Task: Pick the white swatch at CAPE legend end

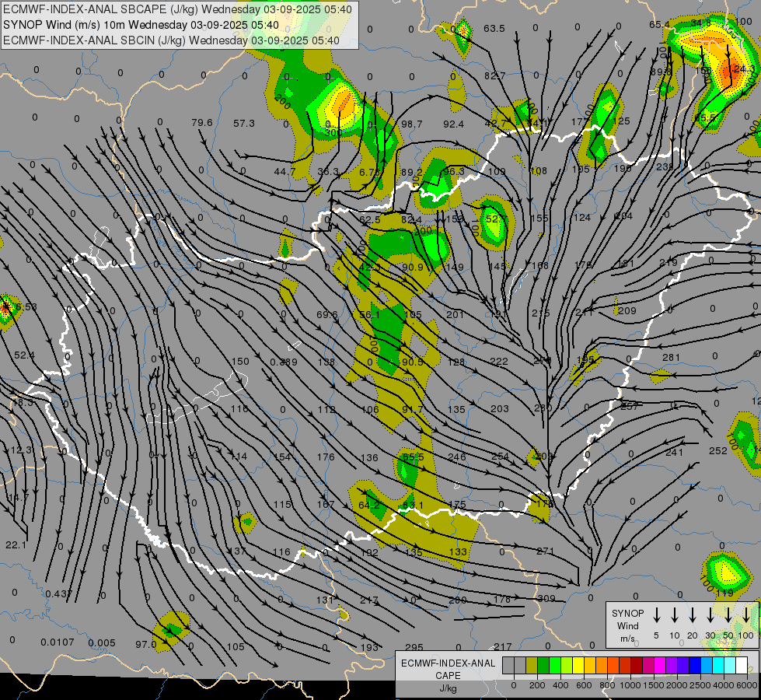Action: (x=741, y=666)
